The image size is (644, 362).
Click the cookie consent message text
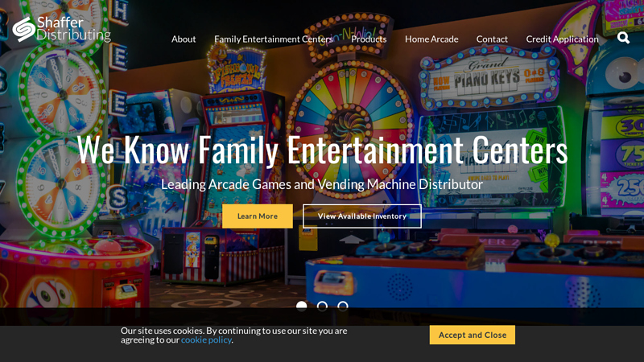(233, 335)
